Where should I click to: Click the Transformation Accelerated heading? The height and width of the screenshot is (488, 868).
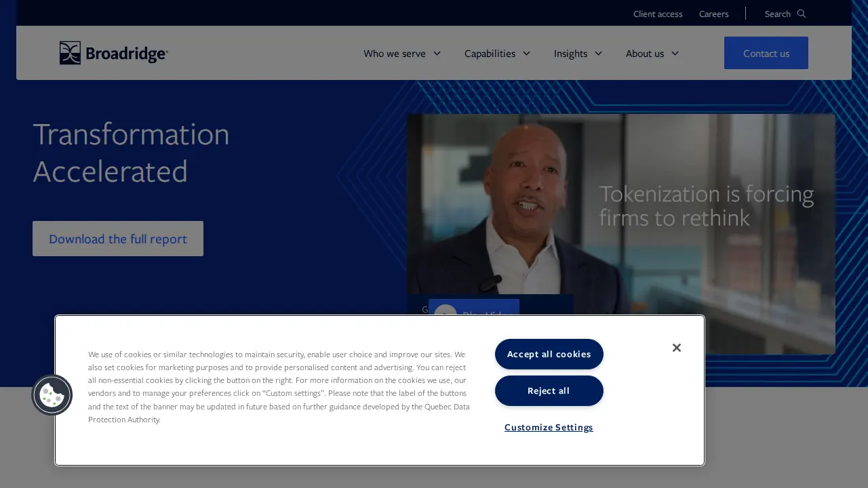[131, 152]
